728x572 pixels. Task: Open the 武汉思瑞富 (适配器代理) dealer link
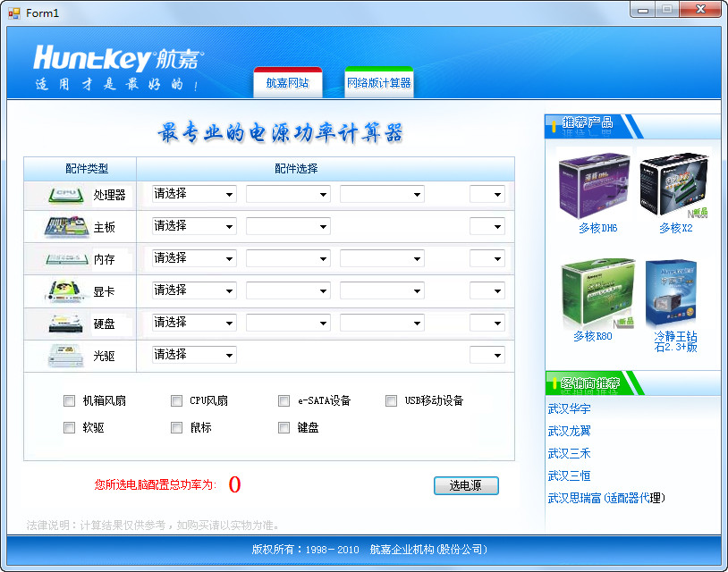[606, 498]
